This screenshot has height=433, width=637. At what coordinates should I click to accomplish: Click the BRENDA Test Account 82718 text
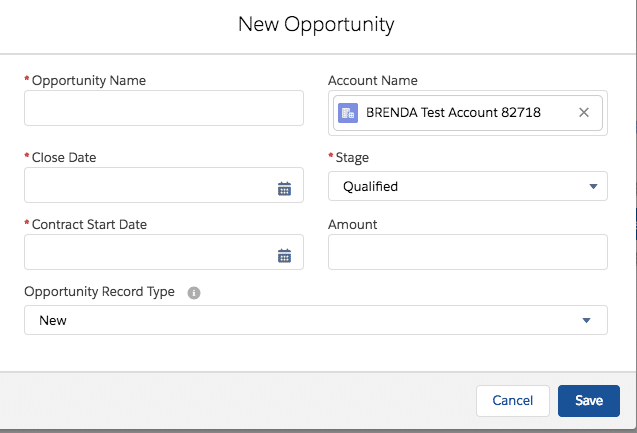(x=453, y=113)
